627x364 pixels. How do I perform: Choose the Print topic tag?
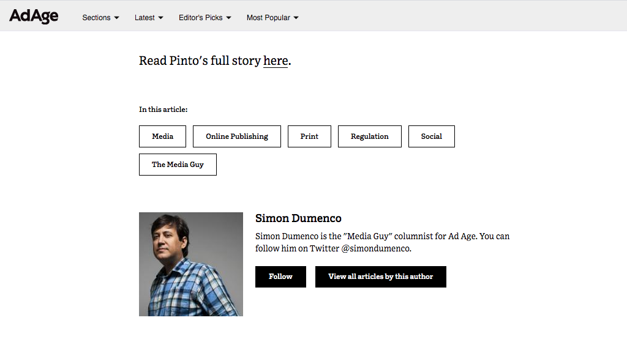pyautogui.click(x=309, y=136)
